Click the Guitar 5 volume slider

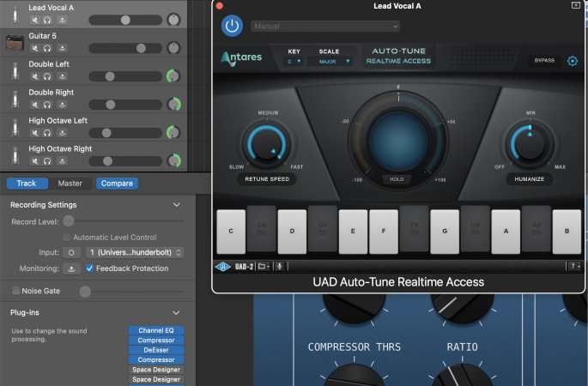coord(125,48)
